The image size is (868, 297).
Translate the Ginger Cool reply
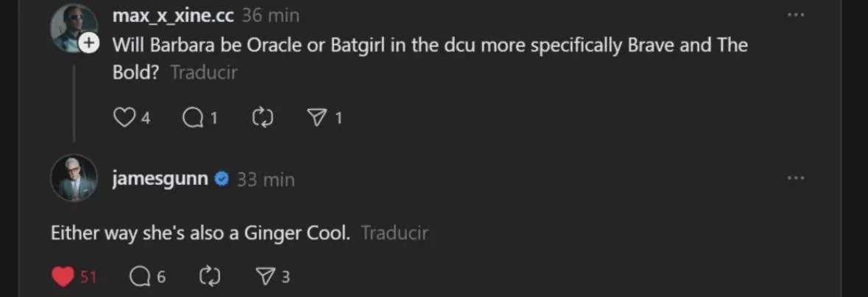395,233
